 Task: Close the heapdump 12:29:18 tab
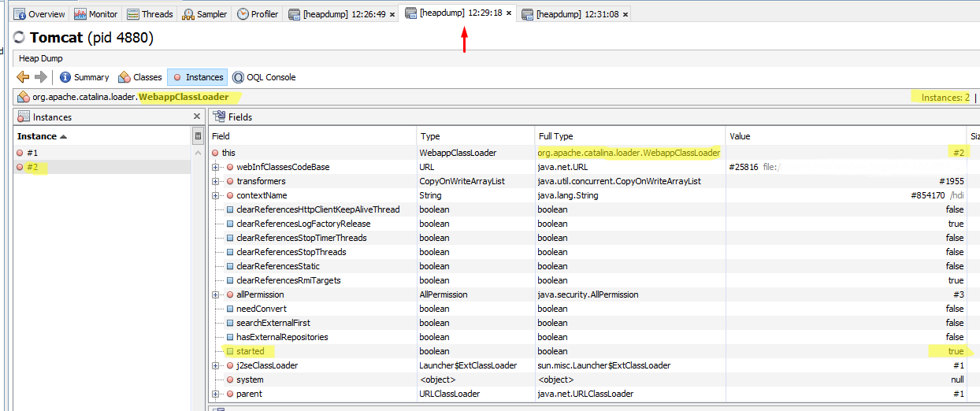[509, 13]
